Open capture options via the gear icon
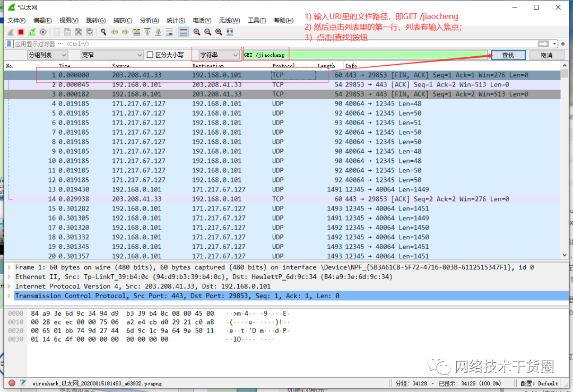The width and height of the screenshot is (573, 392). (x=42, y=31)
